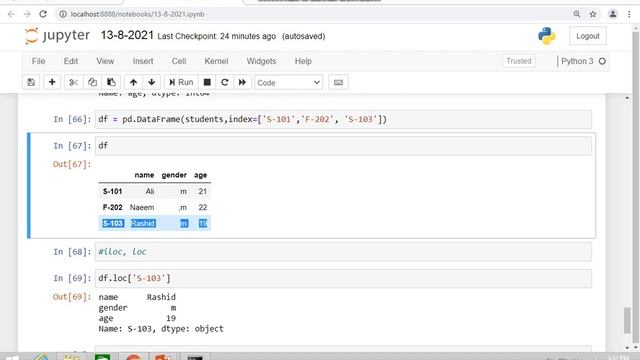Click highlighted index cell 'S-103'

[x=113, y=223]
